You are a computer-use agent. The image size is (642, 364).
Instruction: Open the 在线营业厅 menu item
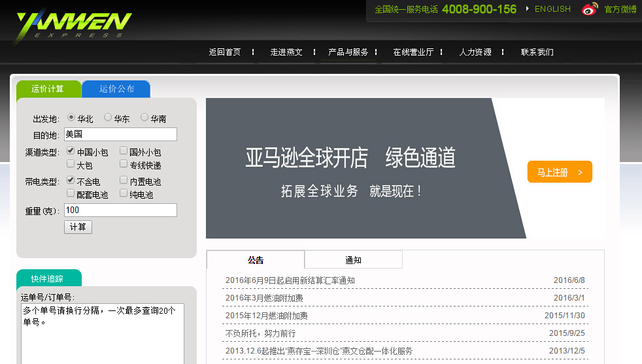click(413, 52)
